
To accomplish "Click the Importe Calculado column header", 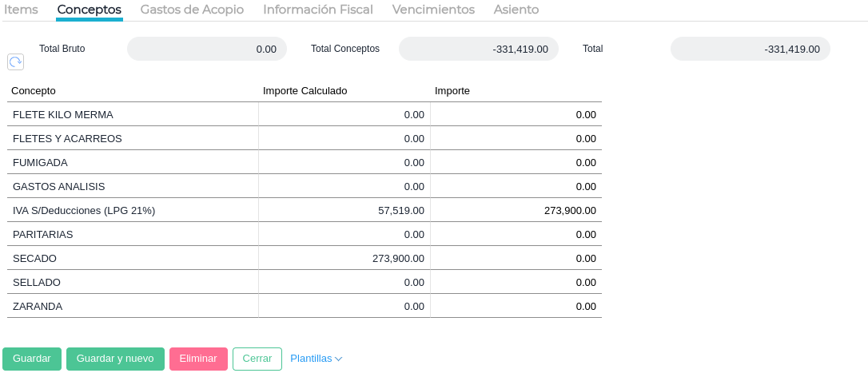I will [x=305, y=90].
